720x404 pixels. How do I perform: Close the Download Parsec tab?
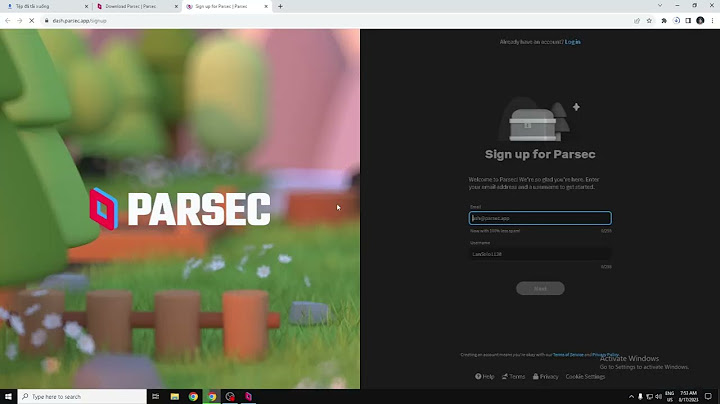click(176, 6)
